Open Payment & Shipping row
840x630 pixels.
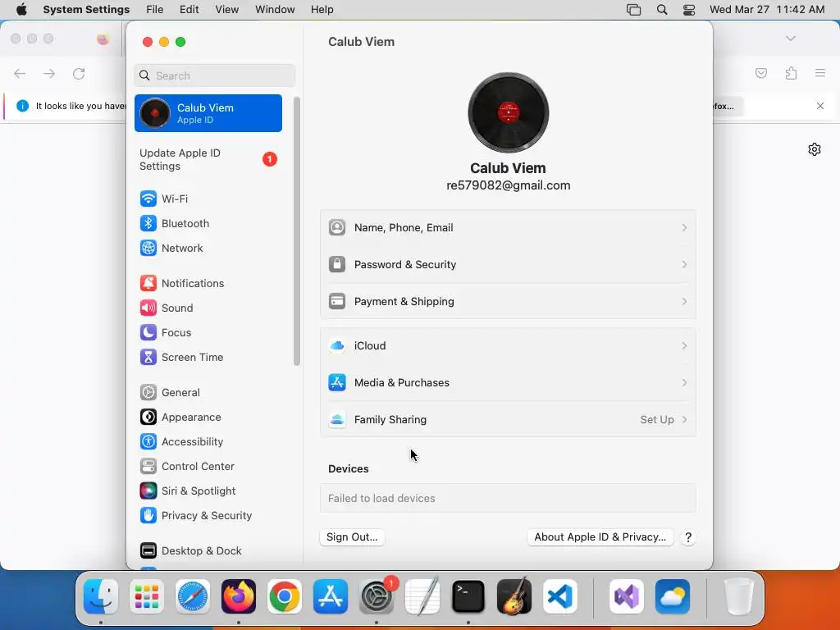tap(508, 302)
